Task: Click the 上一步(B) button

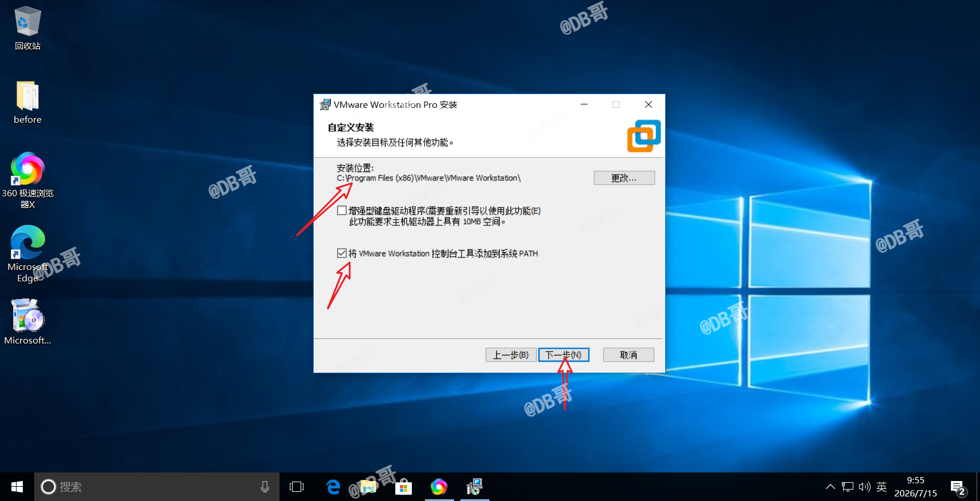Action: click(x=511, y=355)
